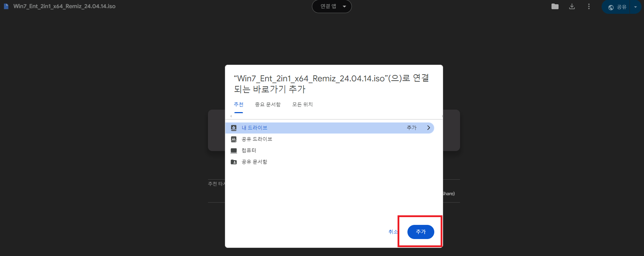Open the 중요 문서함 tab
Viewport: 644px width, 256px height.
tap(268, 105)
